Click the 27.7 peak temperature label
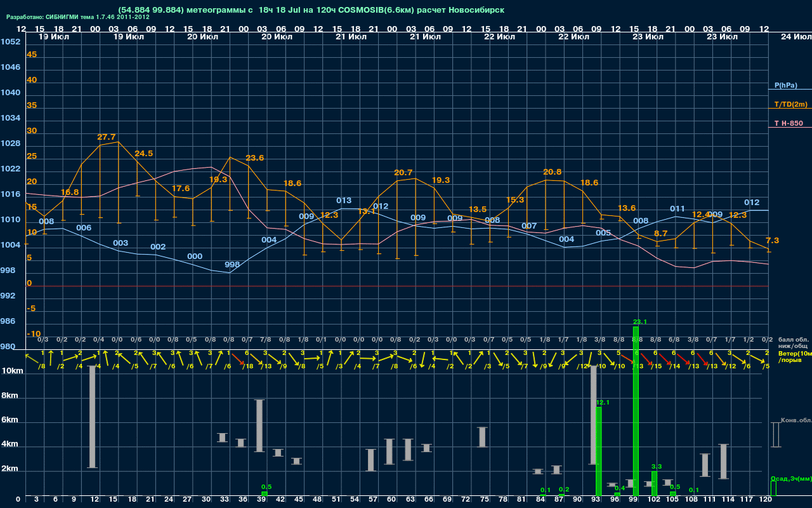 click(107, 137)
